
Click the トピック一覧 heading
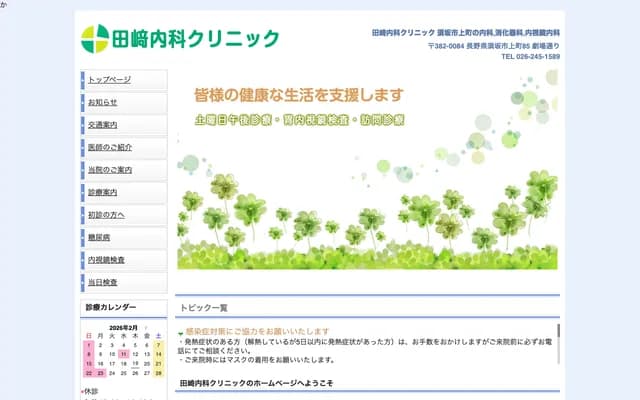click(204, 308)
